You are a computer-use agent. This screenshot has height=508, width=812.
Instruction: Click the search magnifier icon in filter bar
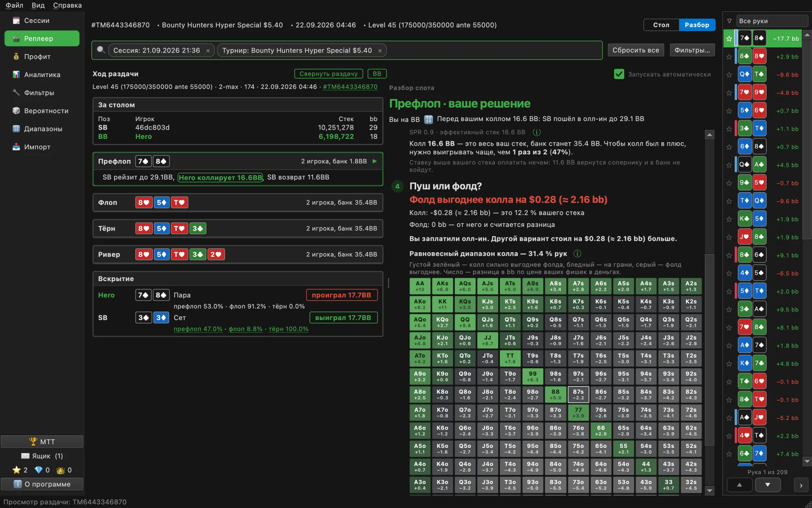tap(101, 50)
